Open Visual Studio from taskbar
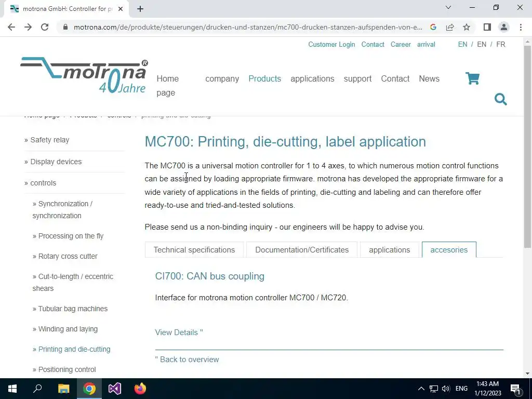This screenshot has width=532, height=399. coord(115,389)
